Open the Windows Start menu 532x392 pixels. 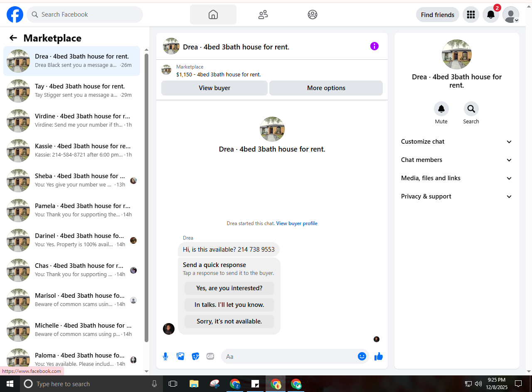coord(10,384)
